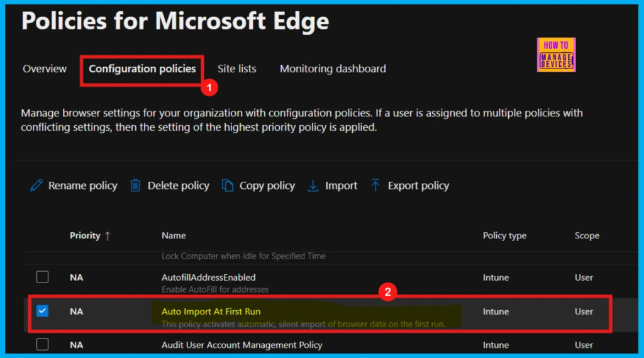
Task: Click the Policies for Microsoft Edge heading
Action: 175,21
